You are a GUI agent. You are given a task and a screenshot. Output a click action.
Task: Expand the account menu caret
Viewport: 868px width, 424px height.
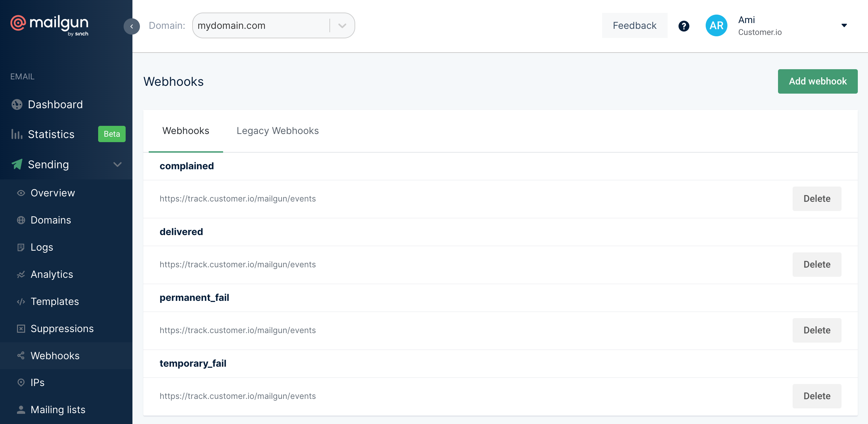tap(844, 25)
